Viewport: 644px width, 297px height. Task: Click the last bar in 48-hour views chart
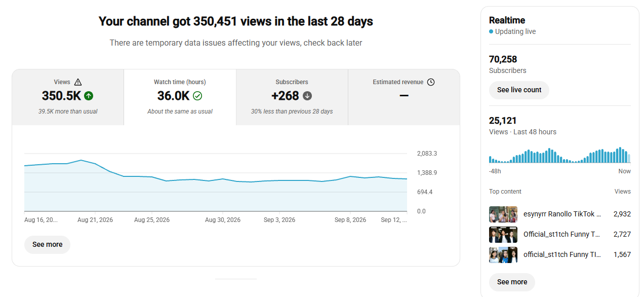pyautogui.click(x=629, y=158)
